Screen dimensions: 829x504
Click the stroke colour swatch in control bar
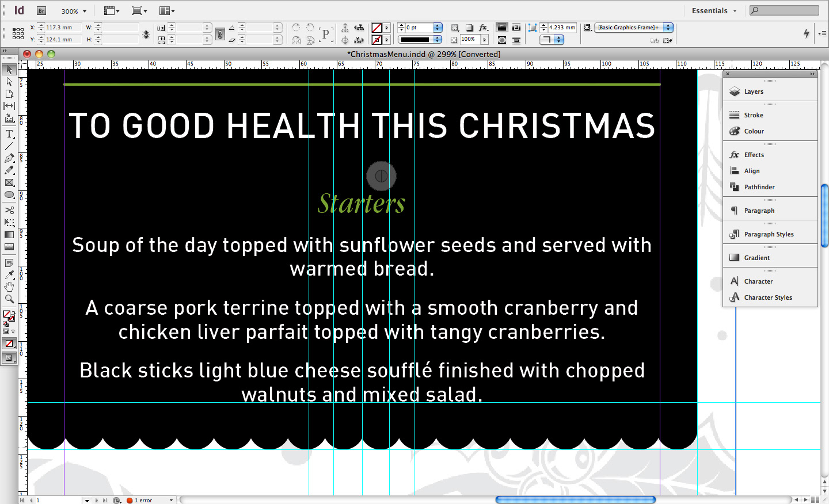(x=377, y=40)
